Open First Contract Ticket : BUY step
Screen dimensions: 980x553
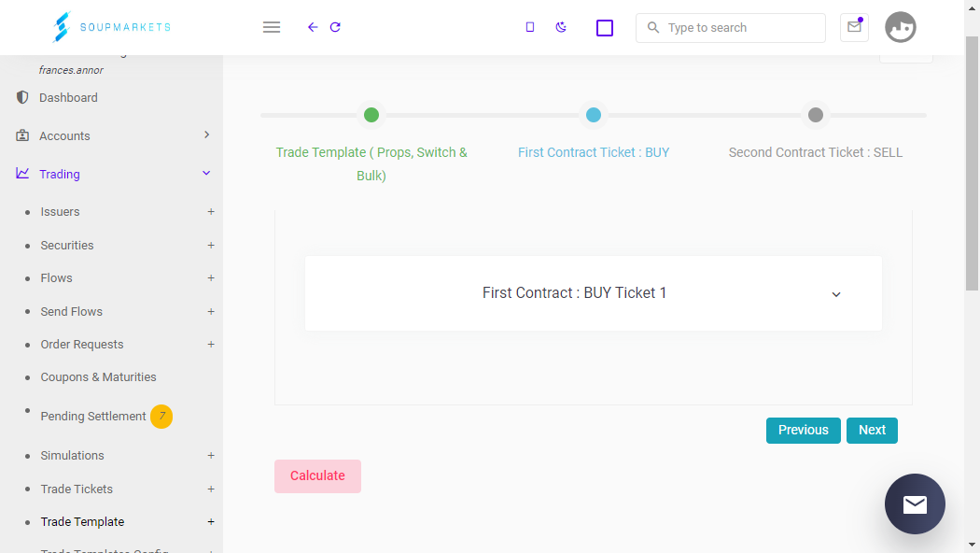(593, 152)
